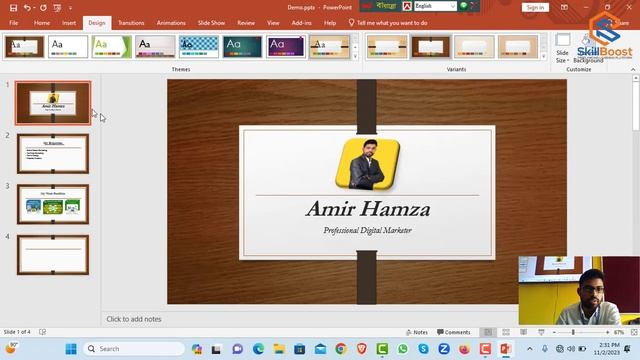Click the accessibility check icon in status bar
The image size is (640, 360).
coord(42,332)
